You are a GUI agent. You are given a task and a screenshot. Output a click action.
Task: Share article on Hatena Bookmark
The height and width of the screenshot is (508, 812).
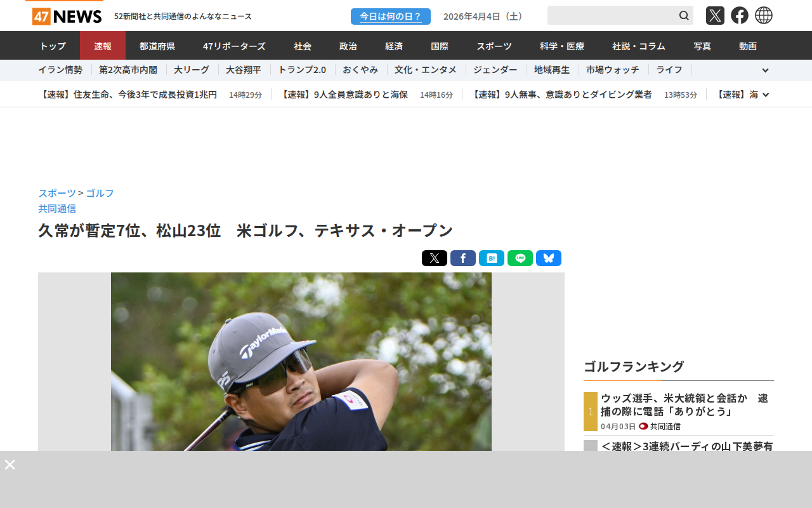(492, 258)
